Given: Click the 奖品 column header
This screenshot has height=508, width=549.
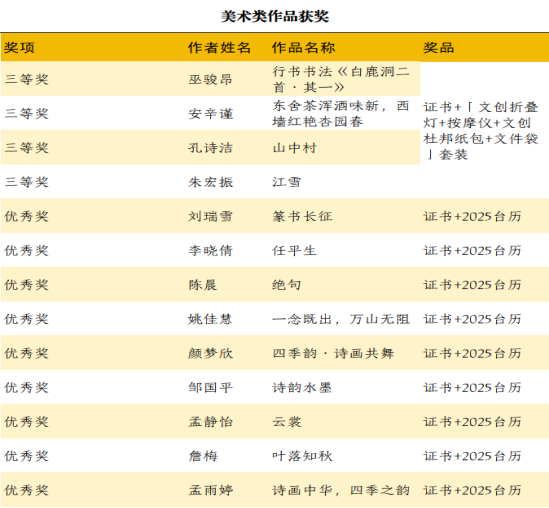Looking at the screenshot, I should coord(439,48).
